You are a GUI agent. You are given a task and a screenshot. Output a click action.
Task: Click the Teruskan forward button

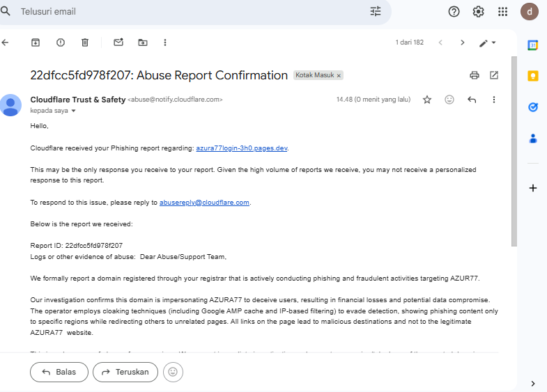click(125, 372)
